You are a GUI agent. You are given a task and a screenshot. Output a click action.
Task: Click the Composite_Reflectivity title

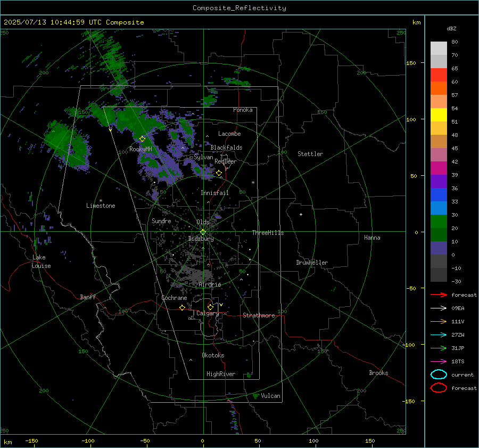tap(240, 8)
